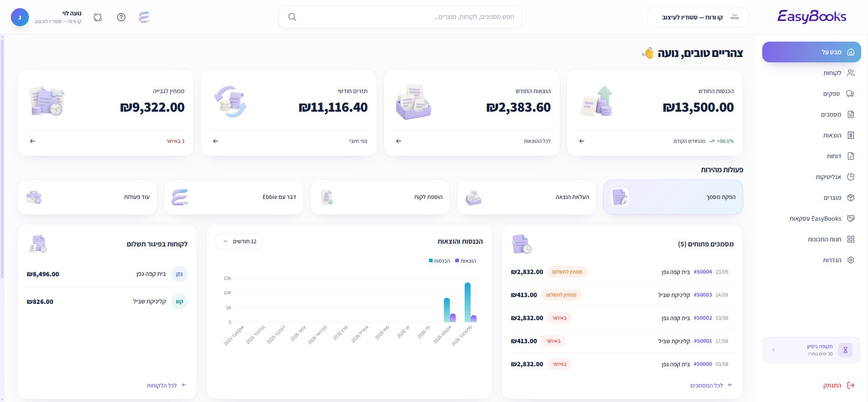Click הפקת מסמך quick action
Viewport: 868px width, 402px height.
[x=673, y=197]
